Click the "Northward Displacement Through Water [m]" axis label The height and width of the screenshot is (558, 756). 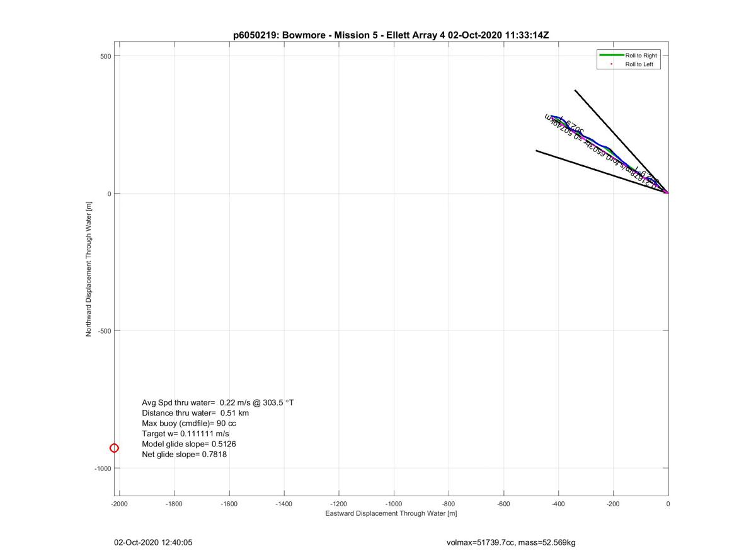click(89, 268)
